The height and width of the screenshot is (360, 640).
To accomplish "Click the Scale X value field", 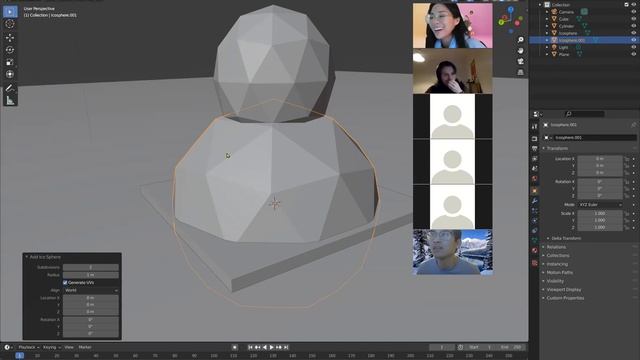I will coord(600,213).
